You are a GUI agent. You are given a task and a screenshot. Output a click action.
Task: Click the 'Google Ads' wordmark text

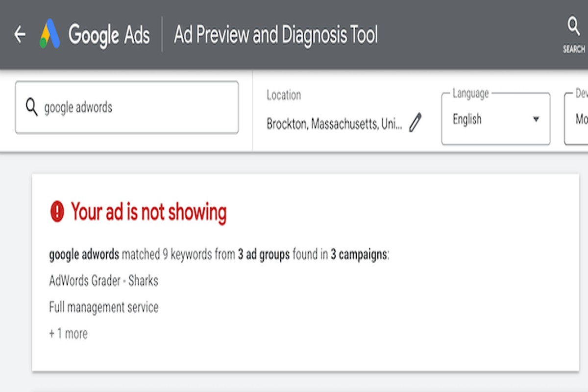click(109, 34)
